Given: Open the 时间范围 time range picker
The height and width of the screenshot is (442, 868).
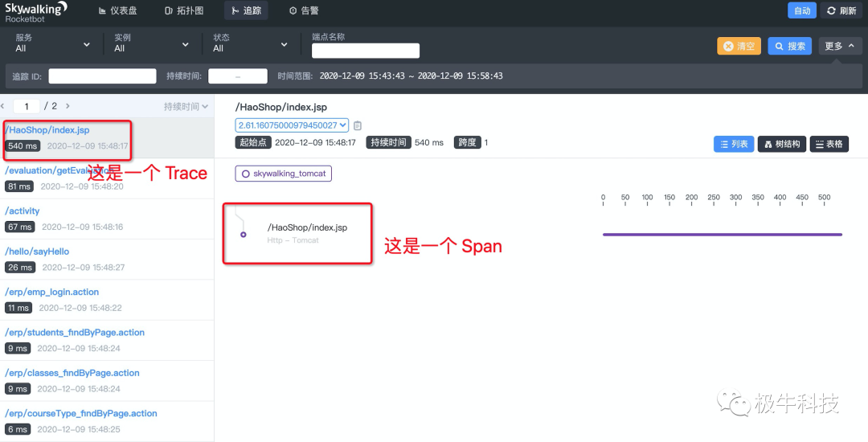Looking at the screenshot, I should 411,76.
